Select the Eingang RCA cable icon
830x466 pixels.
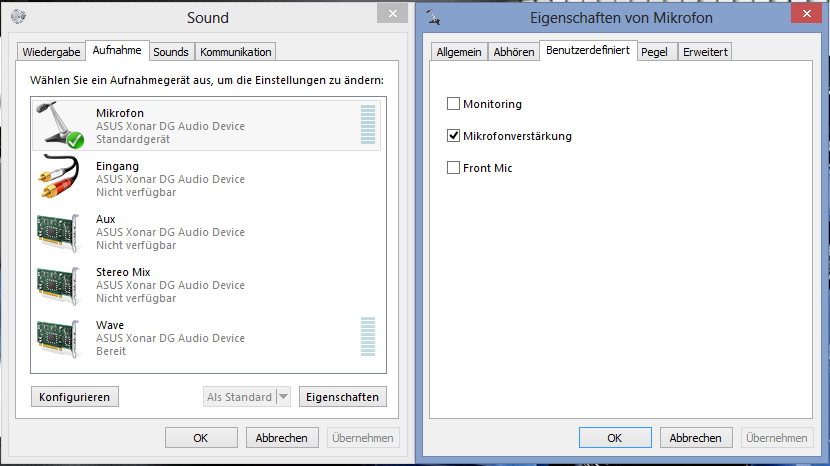pos(60,178)
